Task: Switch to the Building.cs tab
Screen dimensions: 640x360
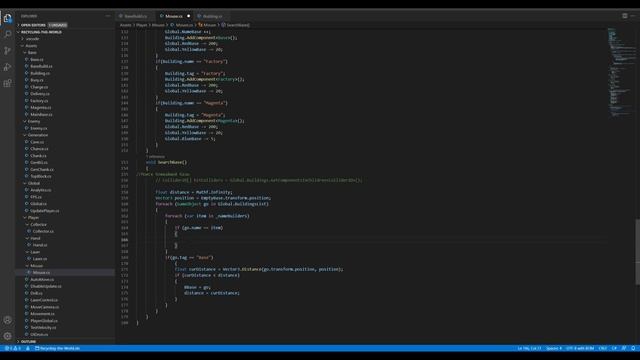Action: (x=212, y=16)
